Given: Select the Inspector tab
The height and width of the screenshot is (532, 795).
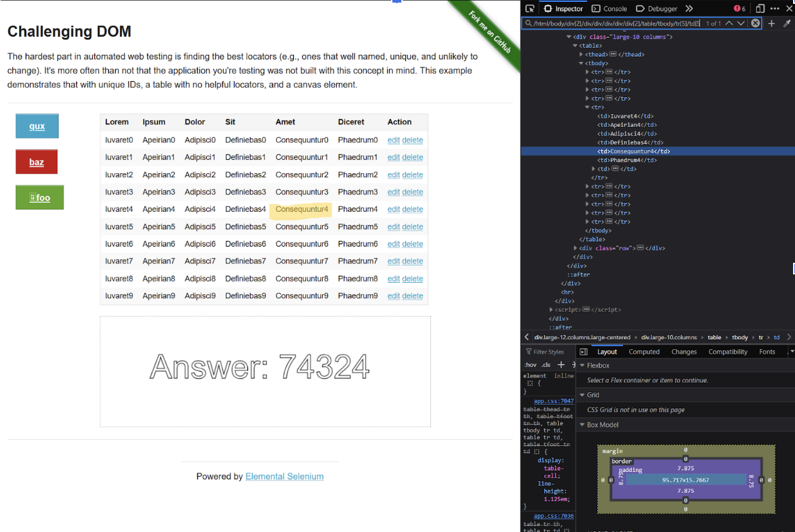Looking at the screenshot, I should [564, 8].
